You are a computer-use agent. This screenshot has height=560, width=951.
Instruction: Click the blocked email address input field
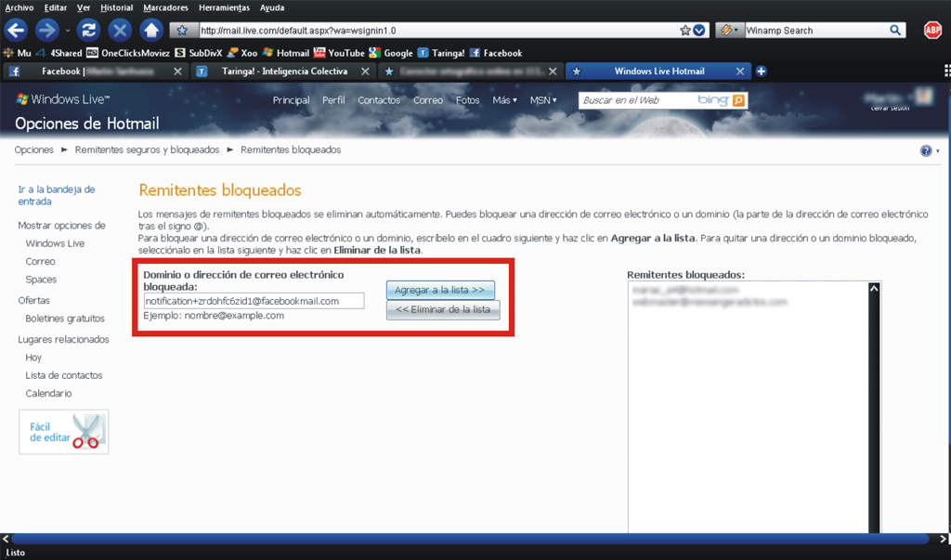[254, 301]
